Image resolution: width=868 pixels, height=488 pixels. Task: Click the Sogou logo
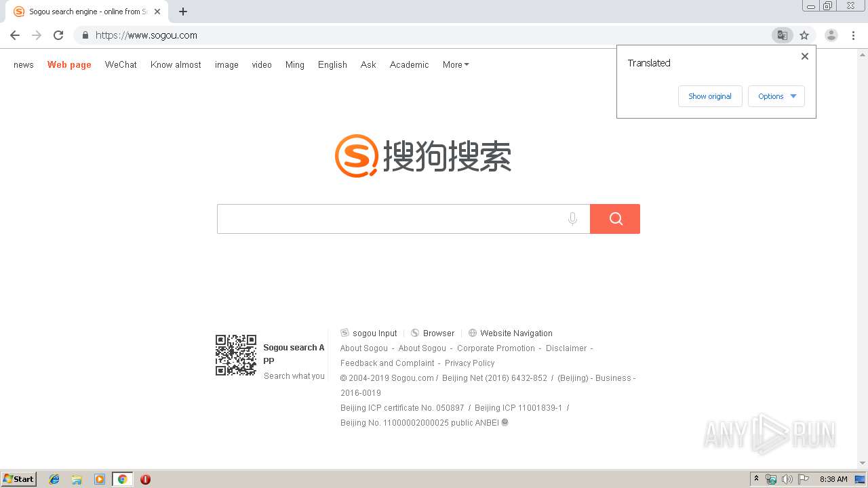[x=423, y=156]
